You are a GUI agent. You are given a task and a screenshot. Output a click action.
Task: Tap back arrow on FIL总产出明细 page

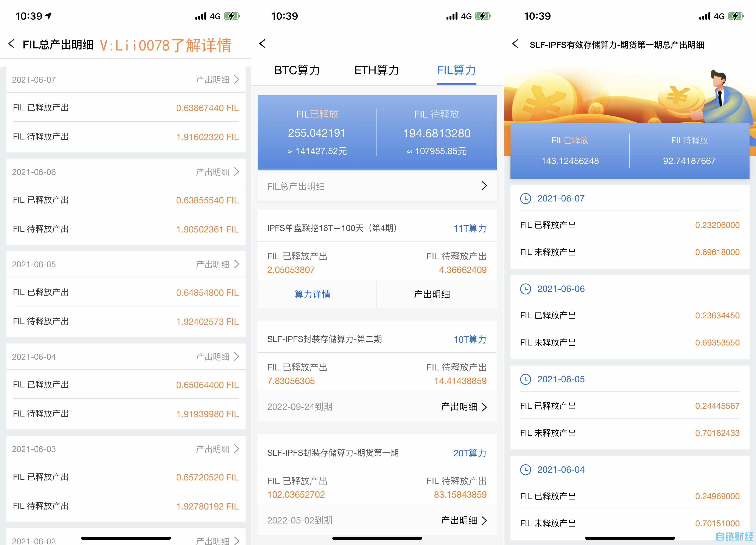[11, 44]
